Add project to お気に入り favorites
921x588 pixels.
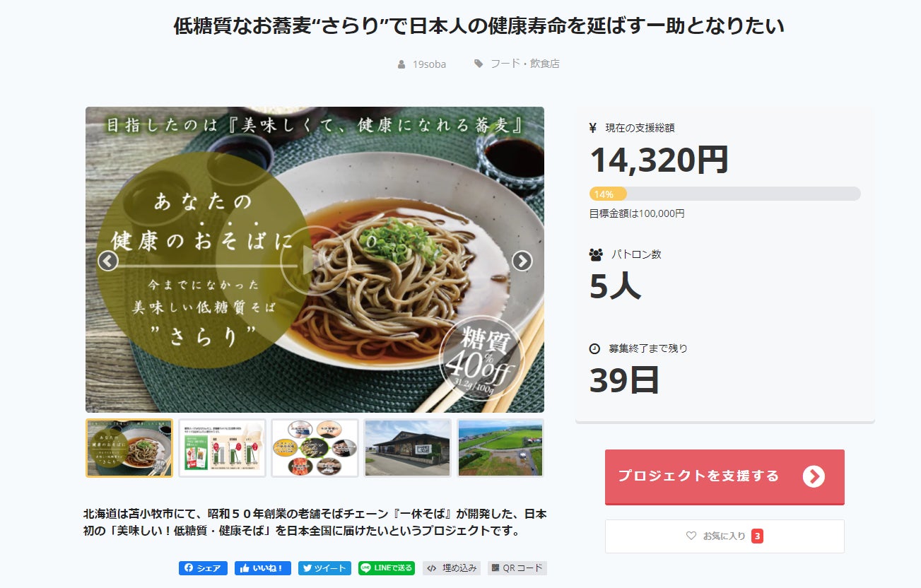[x=725, y=536]
